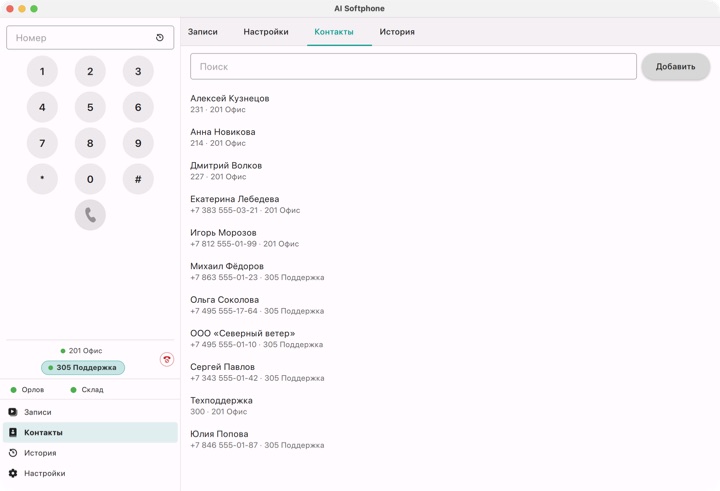This screenshot has height=491, width=720.
Task: Click the Поиск contacts search field
Action: (x=413, y=67)
